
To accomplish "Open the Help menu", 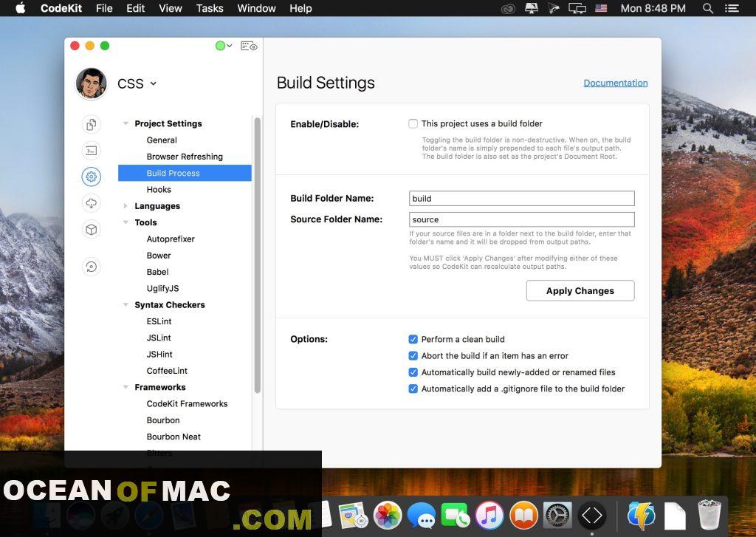I will (301, 8).
